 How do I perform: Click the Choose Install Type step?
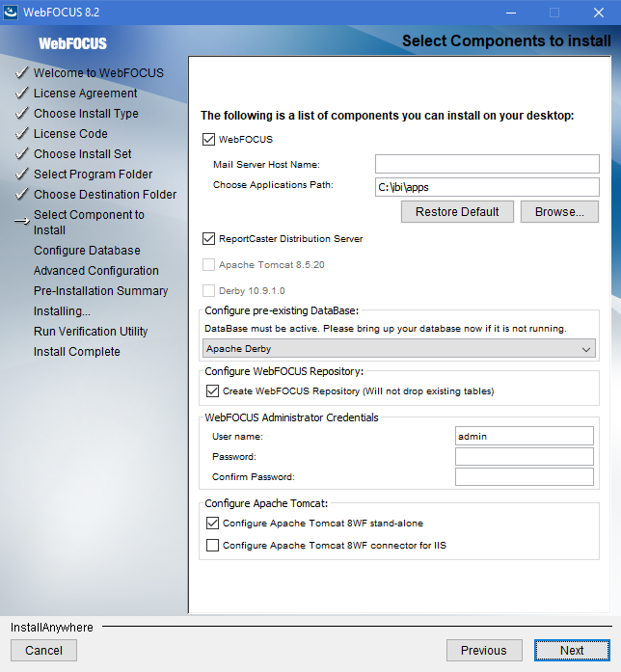86,114
